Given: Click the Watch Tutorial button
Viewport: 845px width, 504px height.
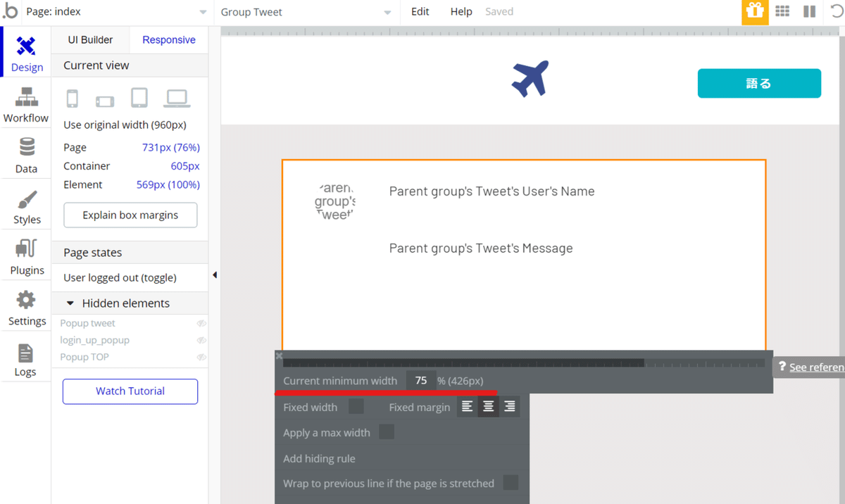Looking at the screenshot, I should pyautogui.click(x=130, y=391).
